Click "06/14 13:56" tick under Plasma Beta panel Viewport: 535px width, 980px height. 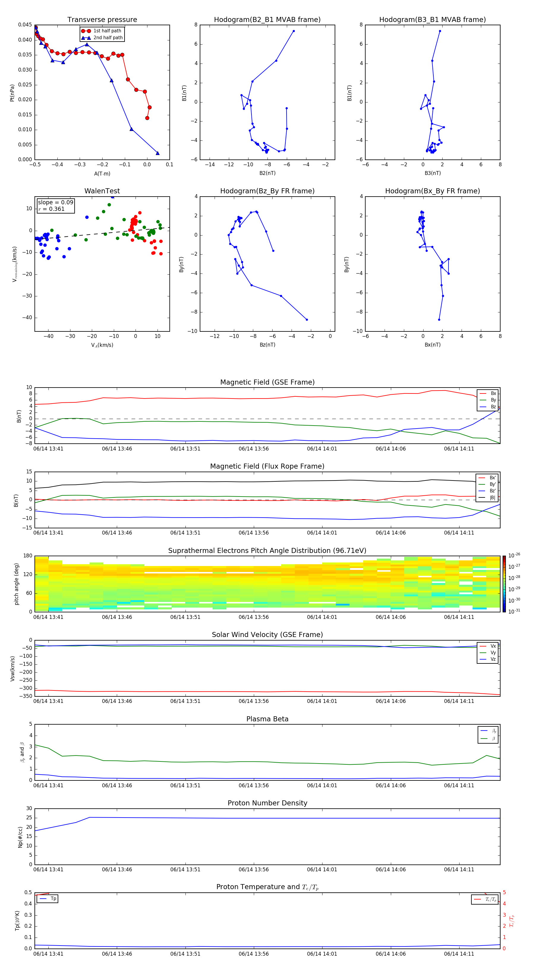coord(254,785)
